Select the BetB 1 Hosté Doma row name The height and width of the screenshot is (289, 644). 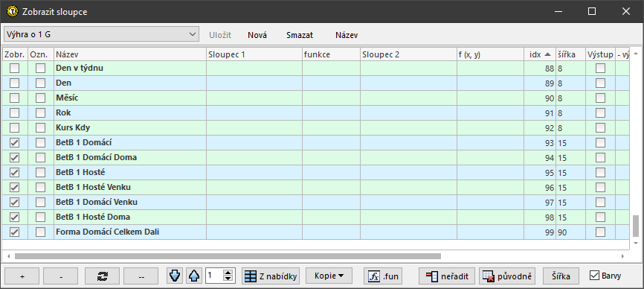[x=93, y=217]
